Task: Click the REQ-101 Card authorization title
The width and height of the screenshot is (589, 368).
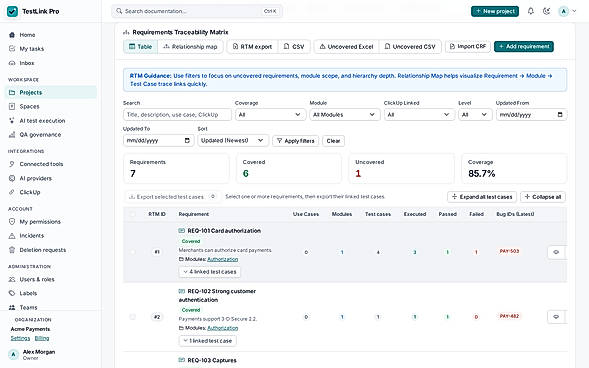Action: (x=224, y=231)
